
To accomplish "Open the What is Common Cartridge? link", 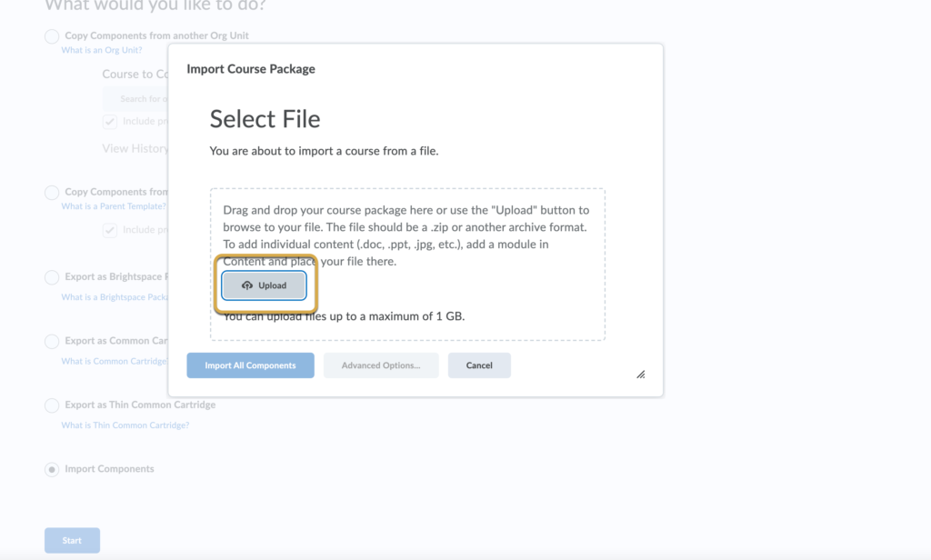I will (115, 362).
